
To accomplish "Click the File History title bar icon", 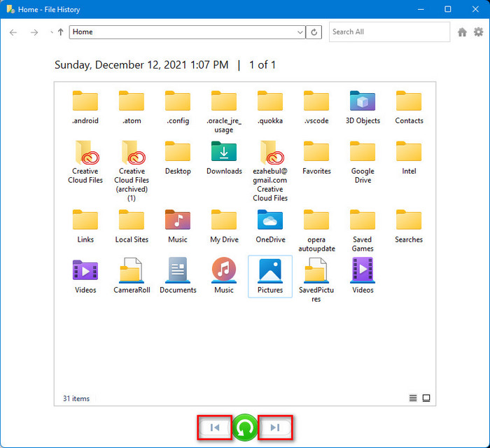I will (x=10, y=9).
